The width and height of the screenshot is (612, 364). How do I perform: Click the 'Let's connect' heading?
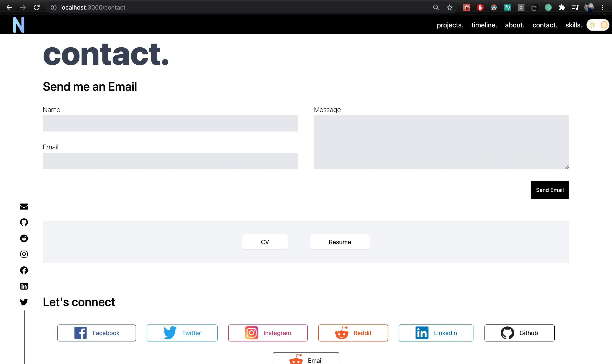[79, 302]
